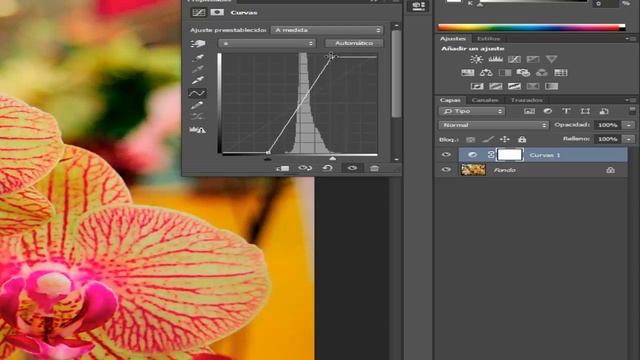640x360 pixels.
Task: Switch to the Estilos tab
Action: tap(489, 39)
